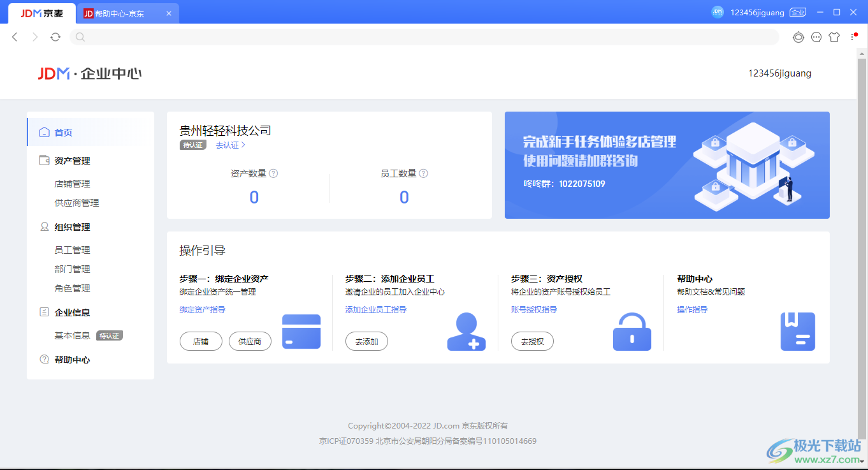Open 员工管理 in the sidebar
Image resolution: width=868 pixels, height=470 pixels.
73,250
